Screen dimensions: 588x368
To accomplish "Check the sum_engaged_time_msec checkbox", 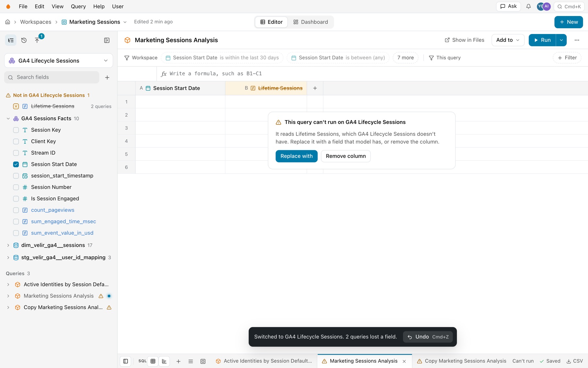I will tap(16, 221).
